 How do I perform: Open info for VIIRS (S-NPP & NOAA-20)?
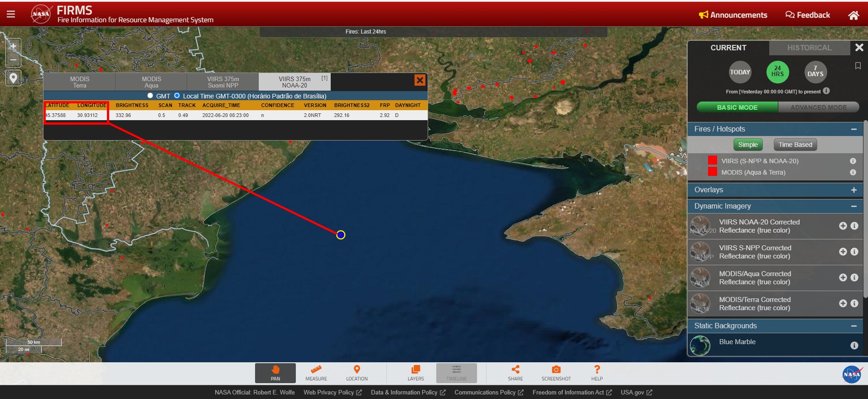(853, 161)
